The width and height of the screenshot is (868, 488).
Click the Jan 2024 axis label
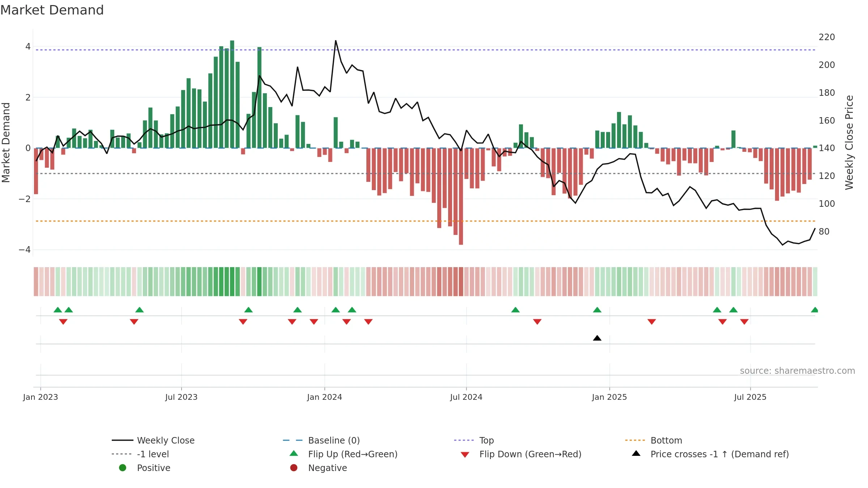(324, 397)
